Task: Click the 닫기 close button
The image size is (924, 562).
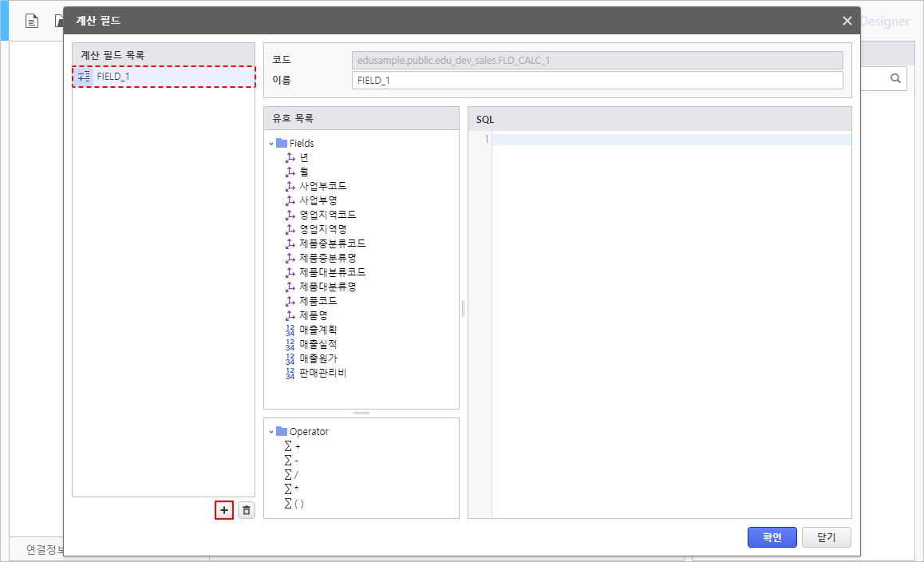Action: tap(826, 537)
